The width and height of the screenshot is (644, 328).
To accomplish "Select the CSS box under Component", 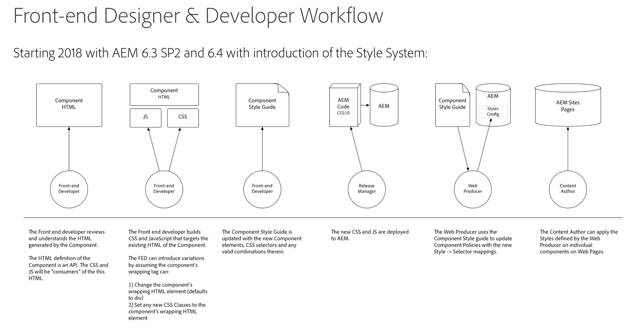I will 183,118.
